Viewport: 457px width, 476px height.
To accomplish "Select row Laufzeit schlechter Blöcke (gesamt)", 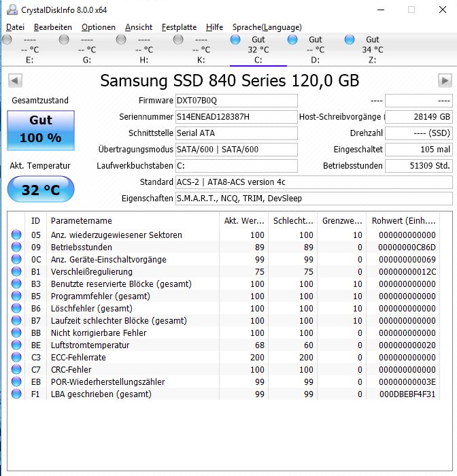I will point(224,320).
